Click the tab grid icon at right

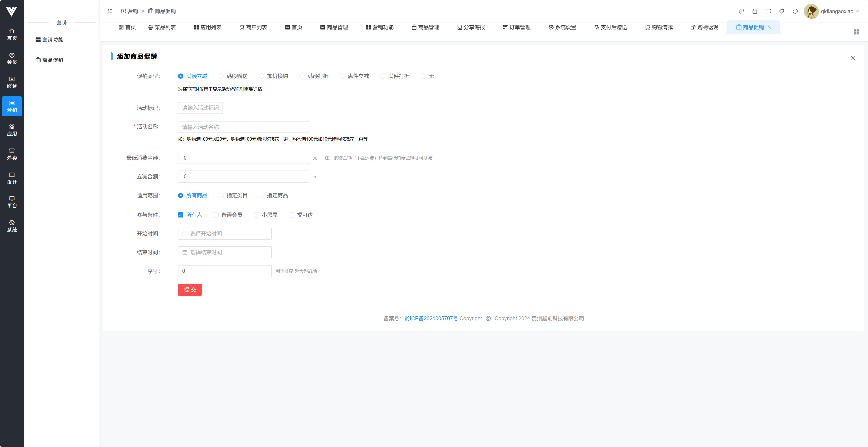pyautogui.click(x=856, y=32)
